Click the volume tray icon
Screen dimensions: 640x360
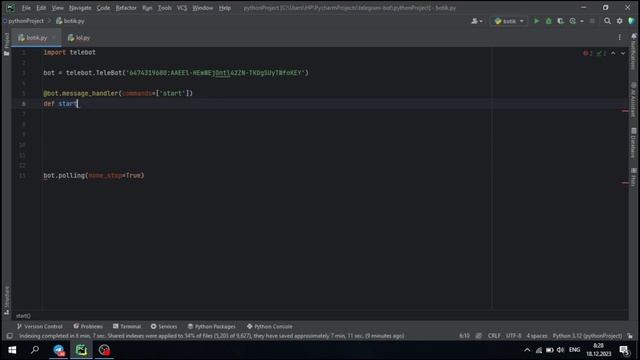(560, 350)
